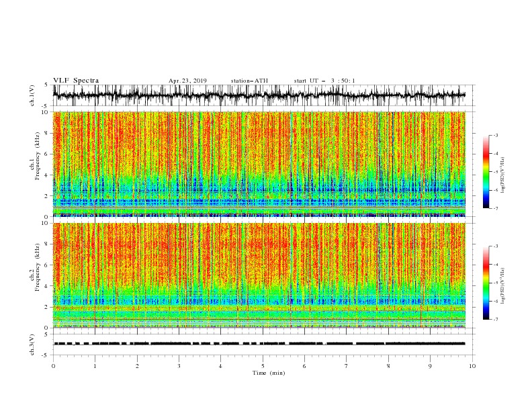Click the "-5" tick of the ch.1(V) axis
532x411 pixels.
click(46, 106)
